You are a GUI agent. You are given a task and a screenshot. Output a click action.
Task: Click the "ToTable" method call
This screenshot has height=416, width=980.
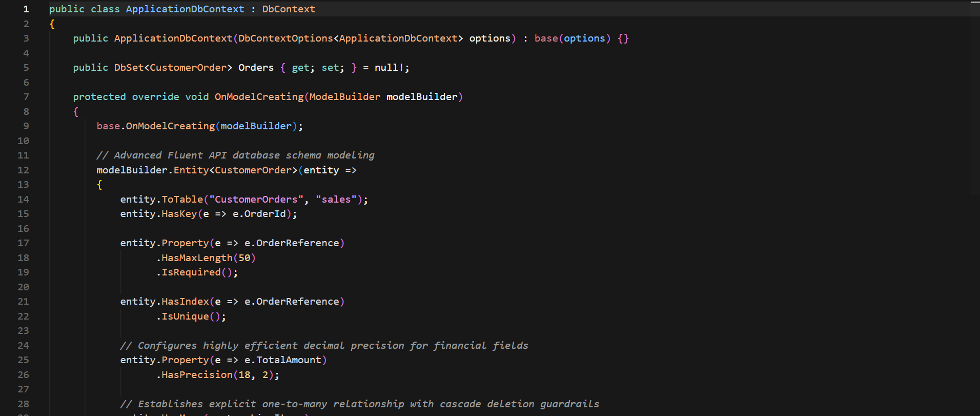coord(182,200)
